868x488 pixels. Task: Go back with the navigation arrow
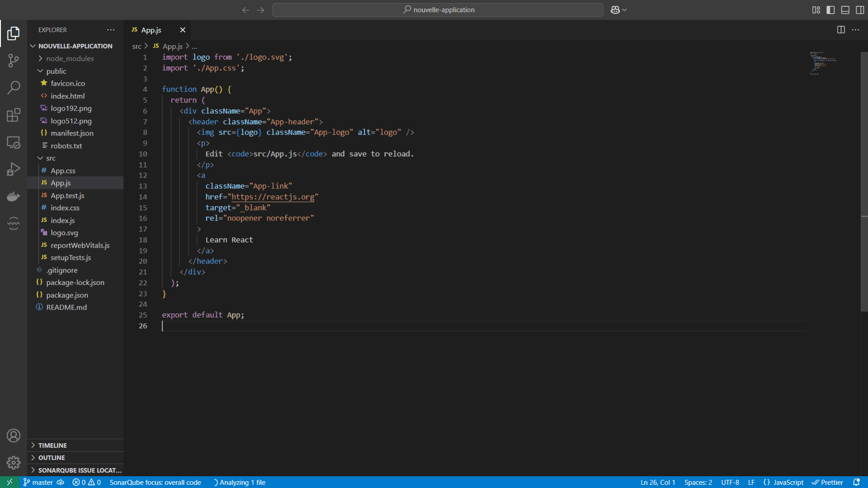245,10
